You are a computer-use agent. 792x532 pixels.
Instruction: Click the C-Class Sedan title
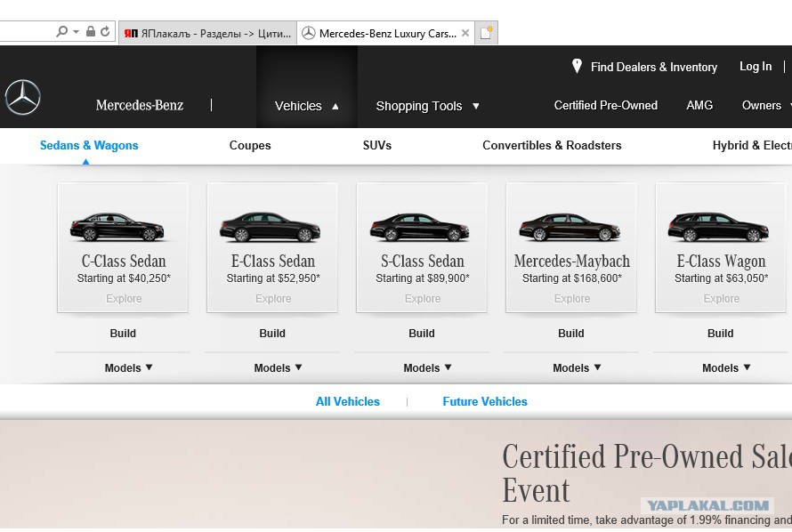(124, 261)
